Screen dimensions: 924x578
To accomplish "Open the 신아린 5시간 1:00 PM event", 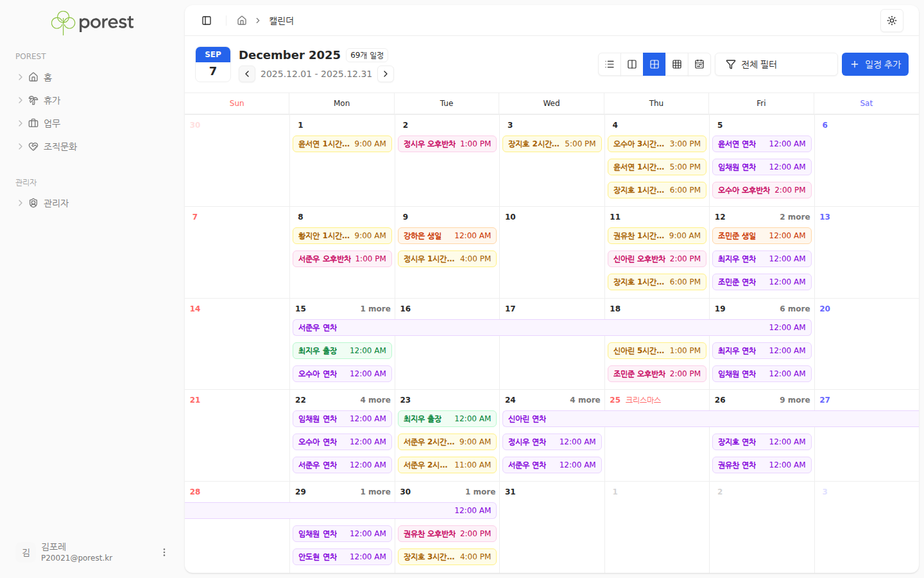I will tap(656, 351).
